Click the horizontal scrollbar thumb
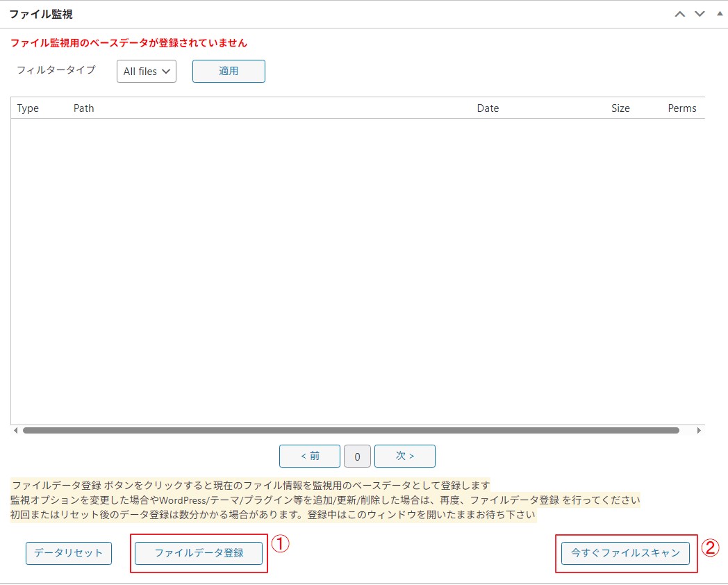Screen dimensions: 728x585 (x=351, y=431)
